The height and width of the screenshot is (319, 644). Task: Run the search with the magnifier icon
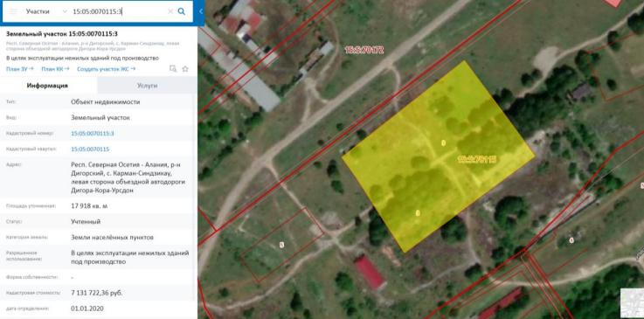[x=181, y=11]
